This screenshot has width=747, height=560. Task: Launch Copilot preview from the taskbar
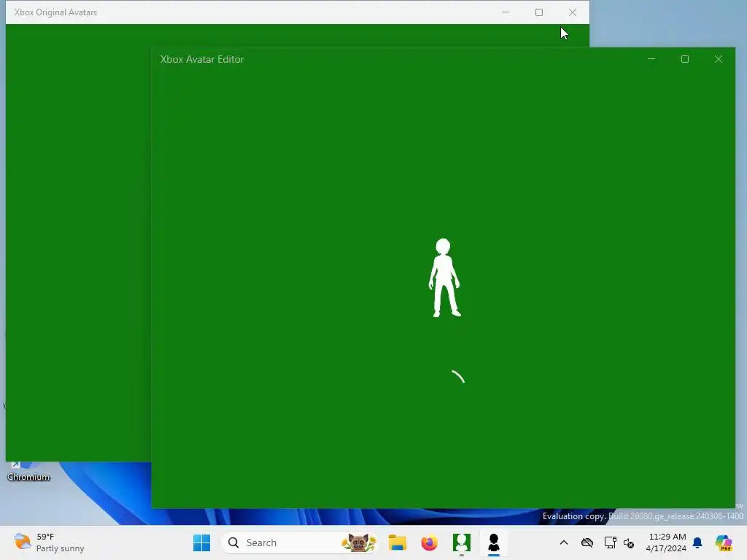click(x=724, y=542)
